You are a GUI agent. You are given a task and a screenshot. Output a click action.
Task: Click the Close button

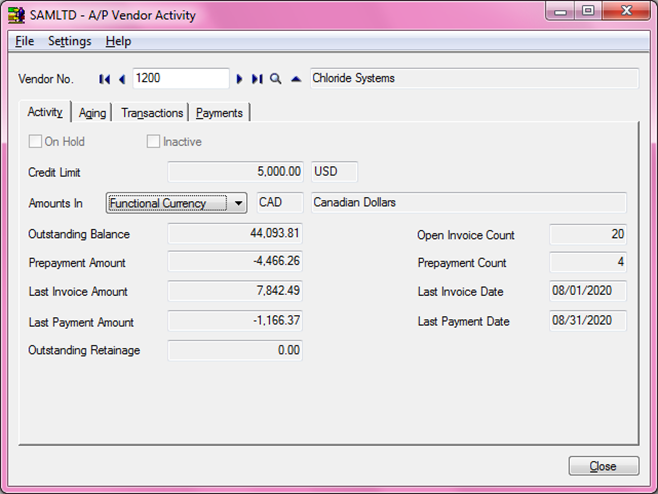coord(604,466)
